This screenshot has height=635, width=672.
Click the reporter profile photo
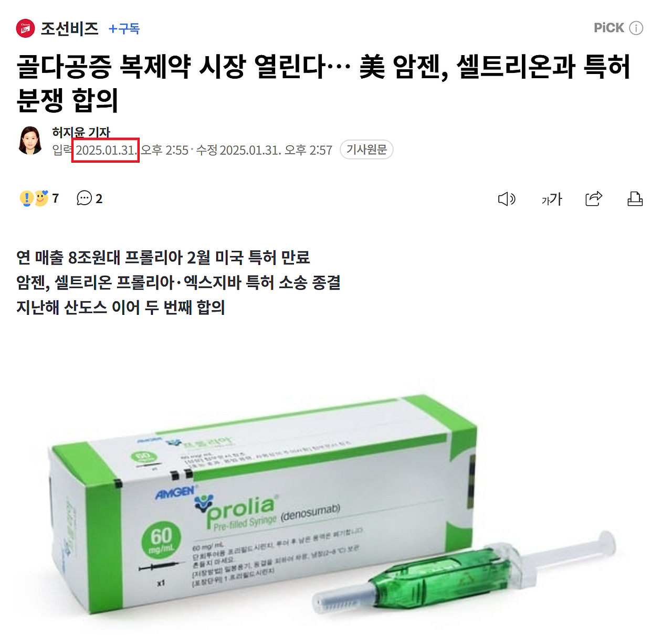pos(30,141)
